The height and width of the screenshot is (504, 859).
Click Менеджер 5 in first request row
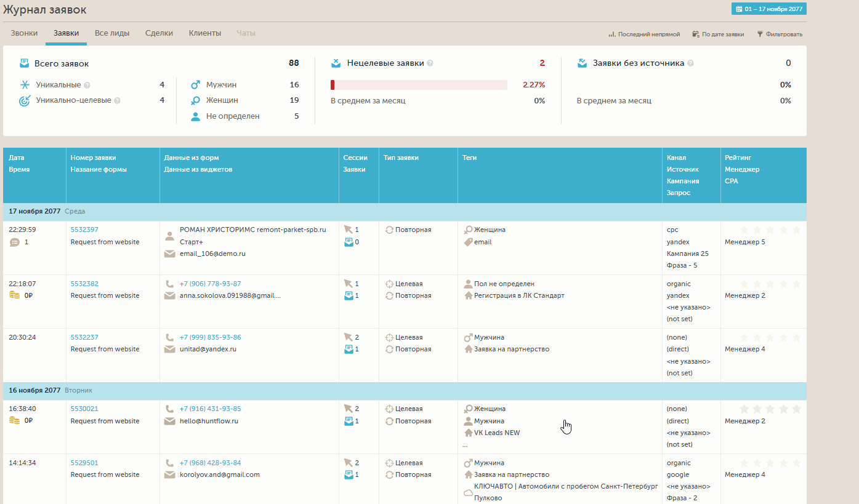pyautogui.click(x=745, y=242)
